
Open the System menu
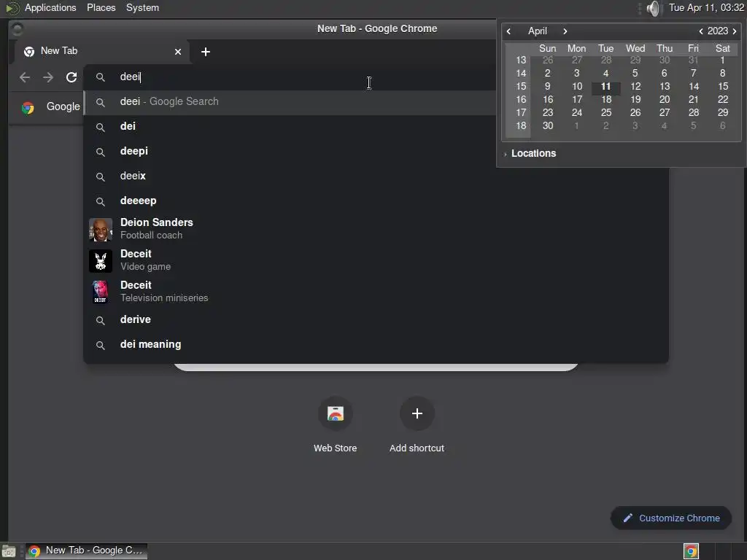tap(142, 7)
